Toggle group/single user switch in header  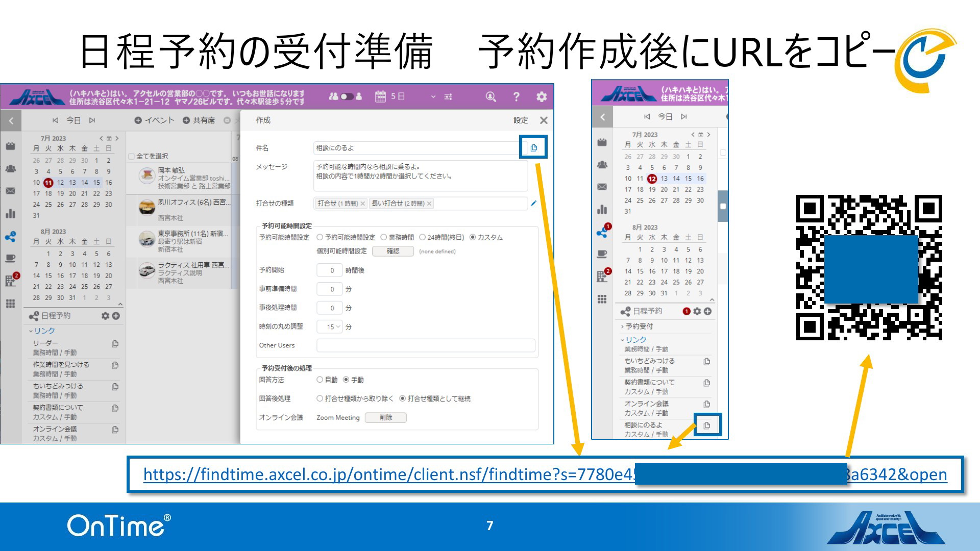[x=347, y=96]
